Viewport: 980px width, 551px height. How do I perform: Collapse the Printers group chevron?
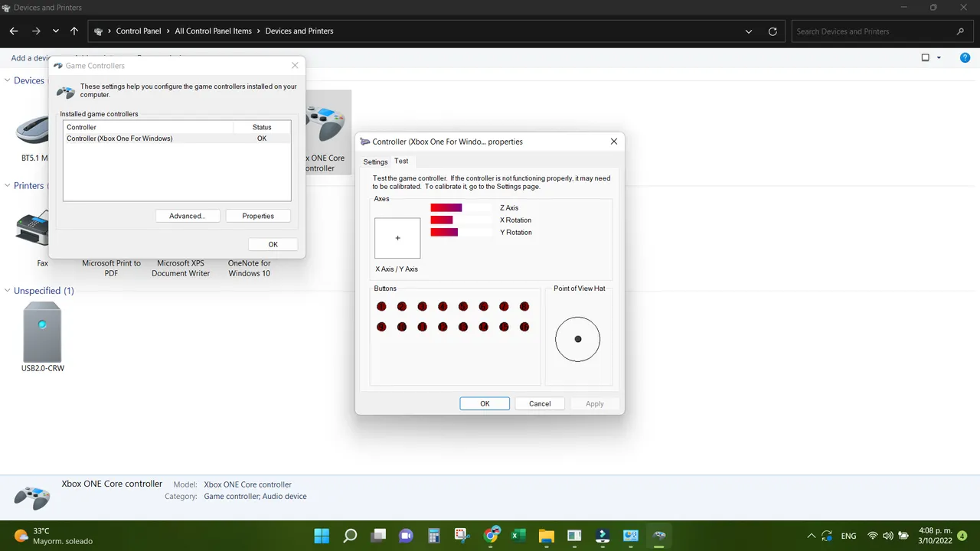pos(8,185)
